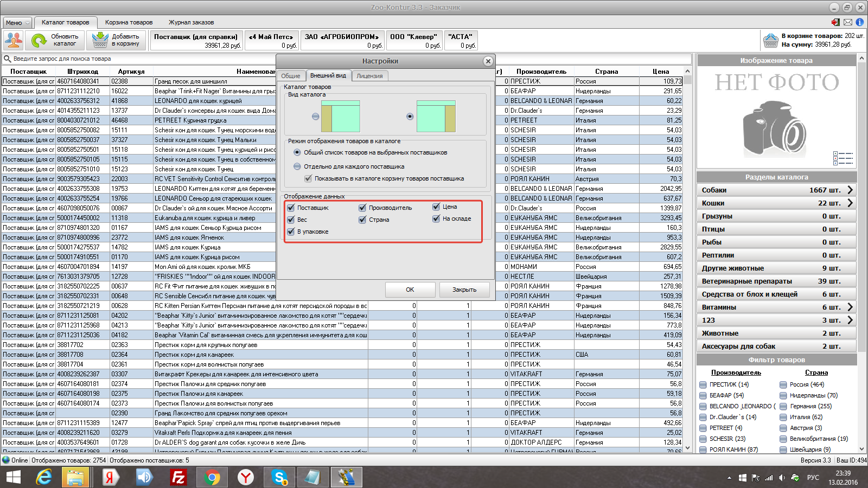The image size is (868, 488).
Task: Click the shopping basket icon showing cart total
Action: 770,40
